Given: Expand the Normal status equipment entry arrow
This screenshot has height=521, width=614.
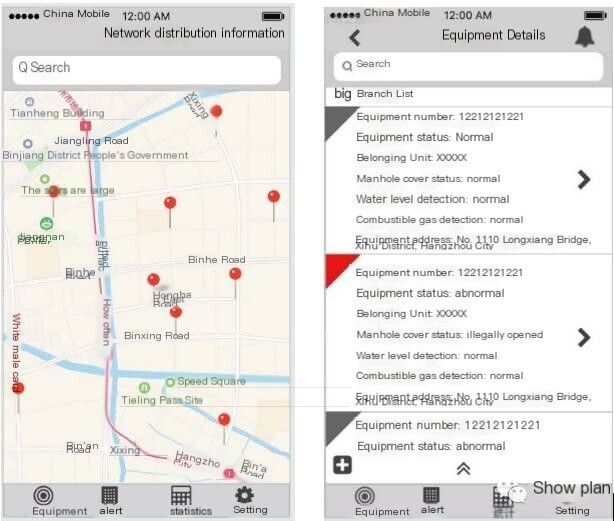Looking at the screenshot, I should pyautogui.click(x=583, y=180).
